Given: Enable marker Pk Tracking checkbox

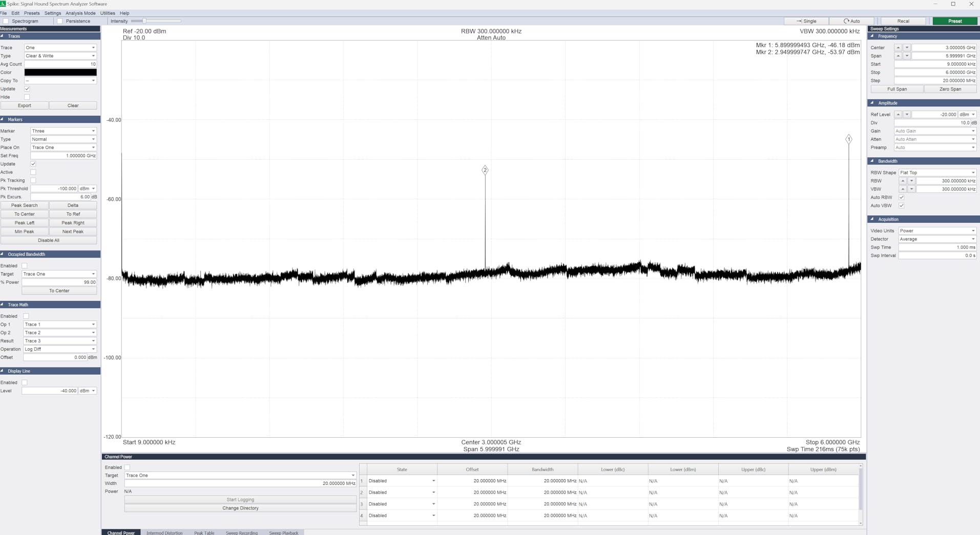Looking at the screenshot, I should [x=33, y=181].
